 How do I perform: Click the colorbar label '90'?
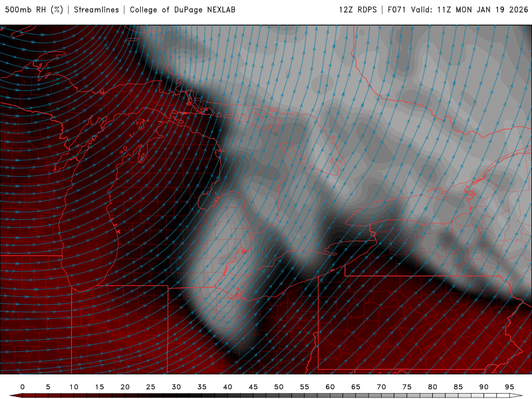click(x=484, y=387)
